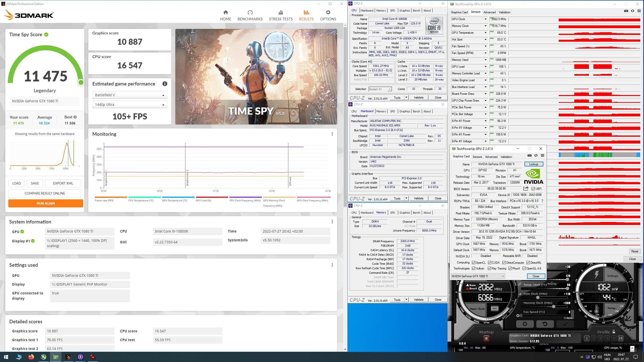Toggle the OpenGL 4.6 checkbox in GPU-Z
644x362 pixels.
click(x=524, y=268)
